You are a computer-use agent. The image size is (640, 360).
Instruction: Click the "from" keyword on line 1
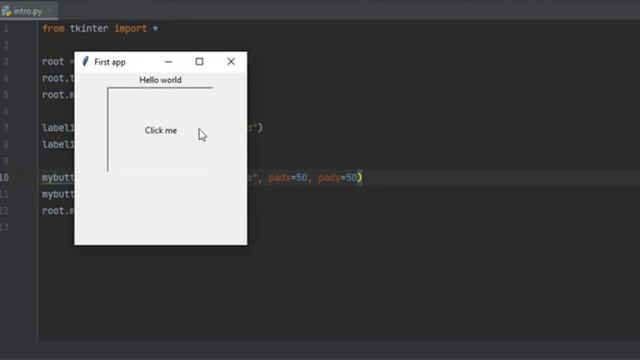tap(53, 29)
